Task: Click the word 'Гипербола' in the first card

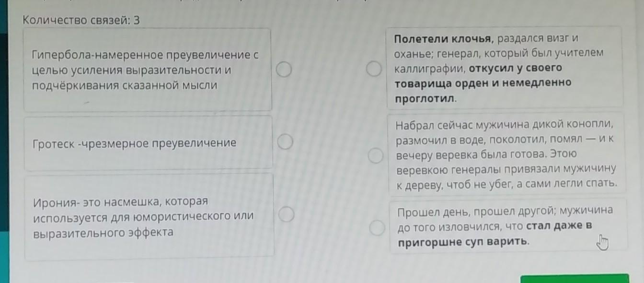Action: pos(57,55)
